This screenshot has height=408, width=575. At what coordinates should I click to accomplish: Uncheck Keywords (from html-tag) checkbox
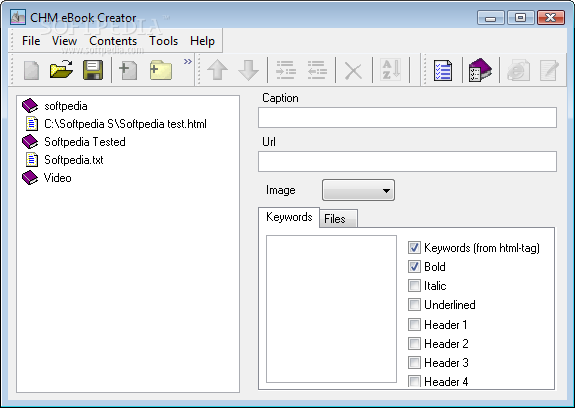coord(414,248)
